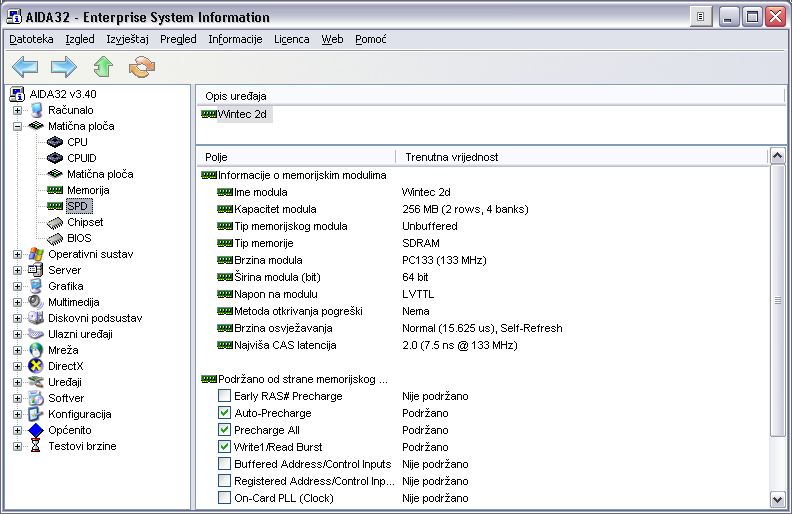Select the CPU chip icon in tree
Screen dimensions: 792x514
(55, 142)
